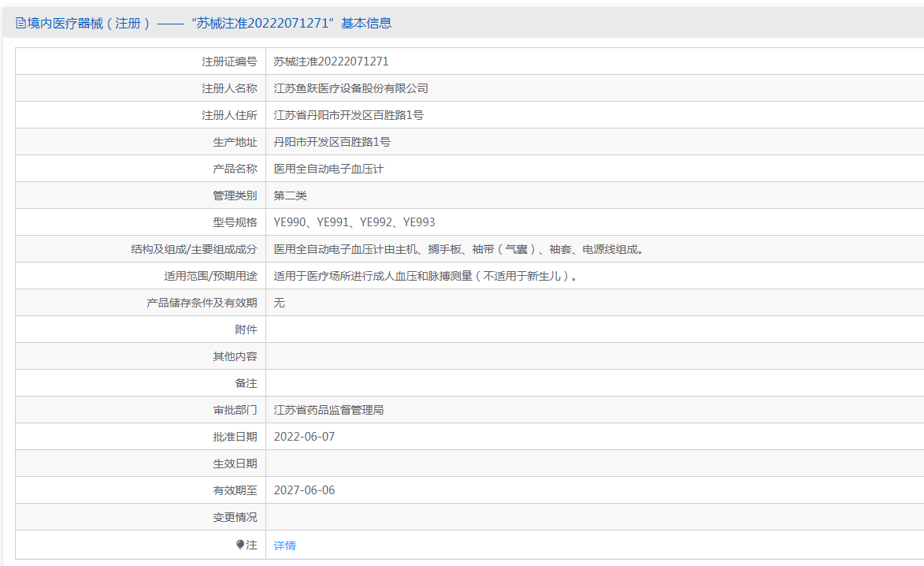Select the registration number 苏械注准20222071271 value
The height and width of the screenshot is (566, 924).
(331, 61)
